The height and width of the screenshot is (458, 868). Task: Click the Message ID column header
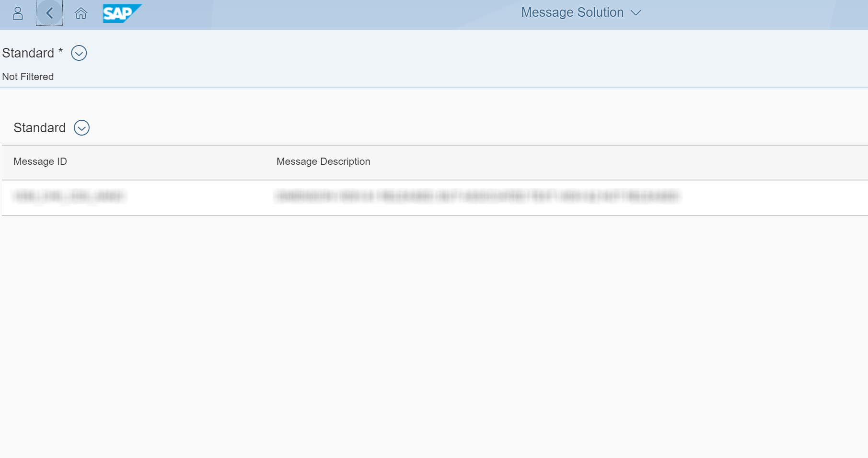[x=40, y=161]
